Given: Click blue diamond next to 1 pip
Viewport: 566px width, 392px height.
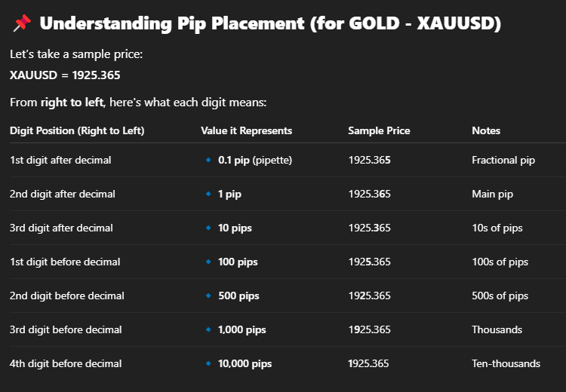Looking at the screenshot, I should click(208, 194).
